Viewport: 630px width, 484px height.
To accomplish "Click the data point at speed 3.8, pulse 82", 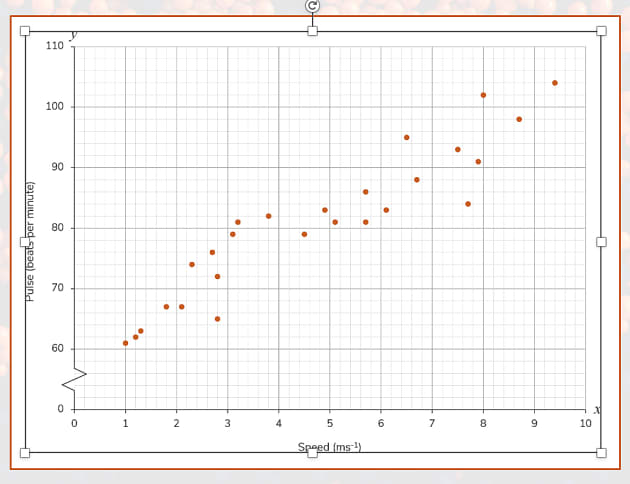I will 269,216.
